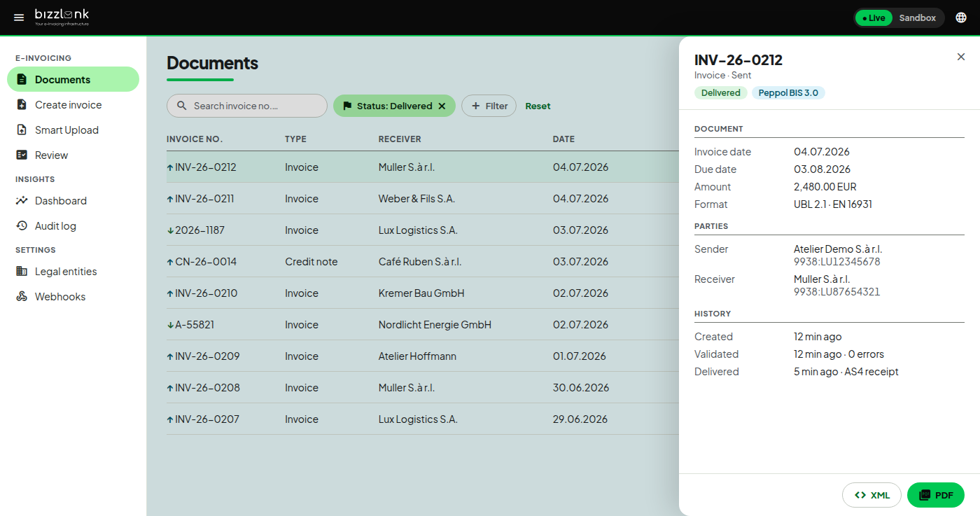Switch environment to Sandbox
980x516 pixels.
point(917,18)
